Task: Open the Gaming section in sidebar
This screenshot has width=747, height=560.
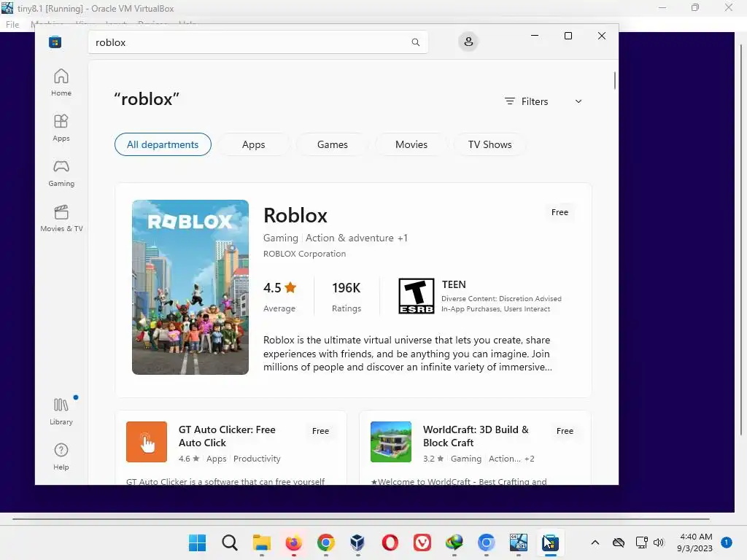Action: 61,173
